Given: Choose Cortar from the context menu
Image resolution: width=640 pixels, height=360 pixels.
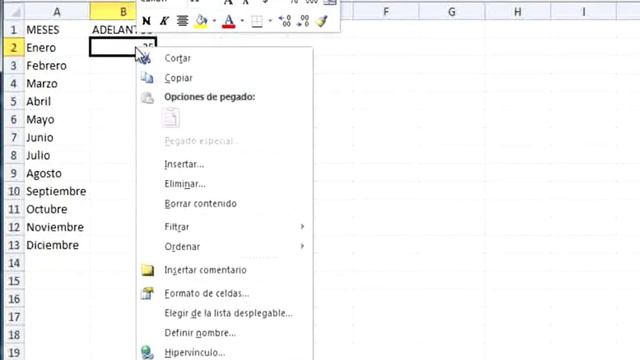Looking at the screenshot, I should 178,58.
